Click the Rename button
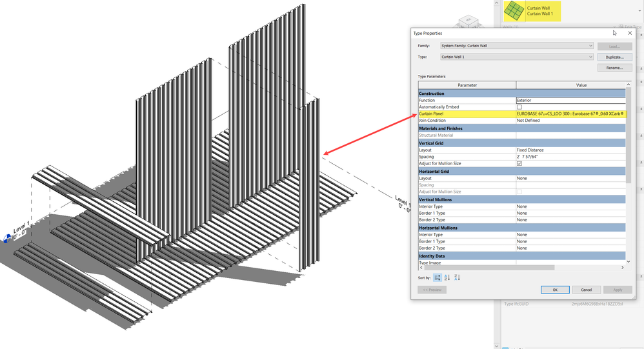 click(x=614, y=68)
